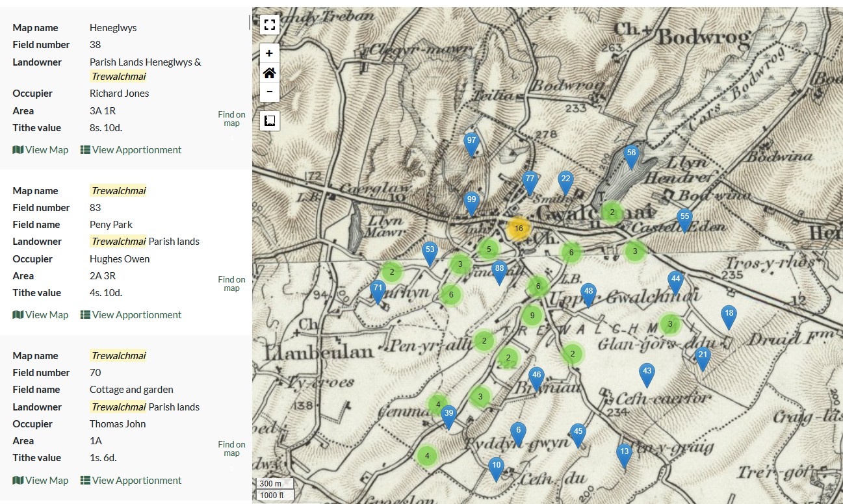Find Cottage and garden on map
This screenshot has width=843, height=504.
pyautogui.click(x=231, y=449)
